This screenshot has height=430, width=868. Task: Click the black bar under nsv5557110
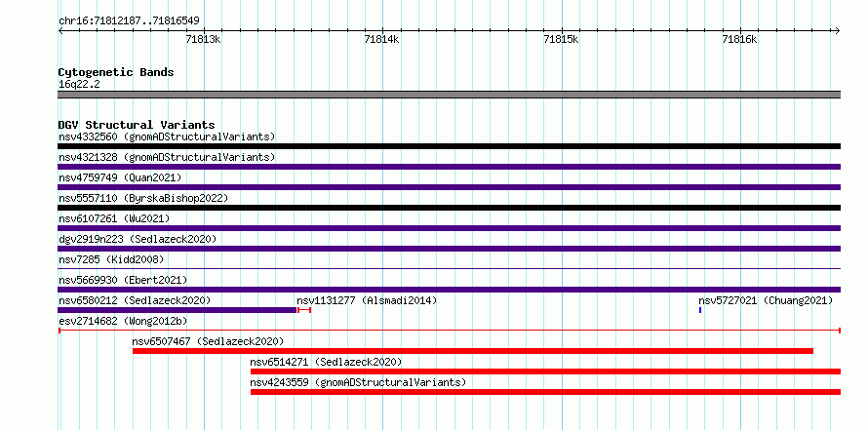tap(449, 208)
